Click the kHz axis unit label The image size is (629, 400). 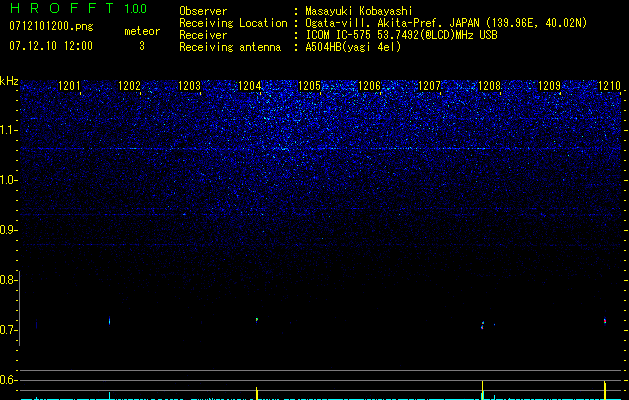9,81
